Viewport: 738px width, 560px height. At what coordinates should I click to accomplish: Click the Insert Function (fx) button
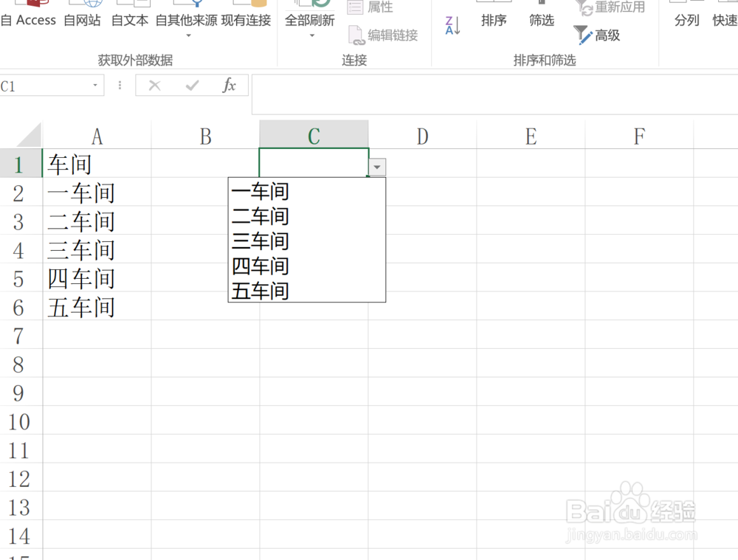point(229,85)
